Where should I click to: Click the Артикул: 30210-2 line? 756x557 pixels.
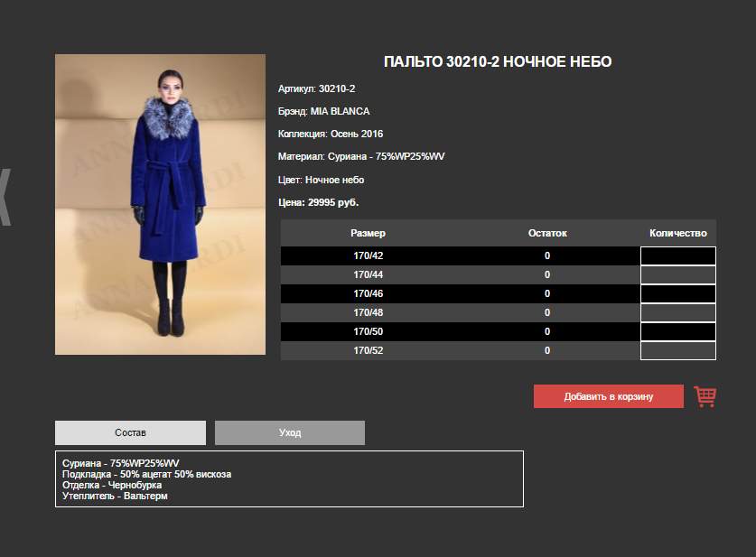point(316,88)
